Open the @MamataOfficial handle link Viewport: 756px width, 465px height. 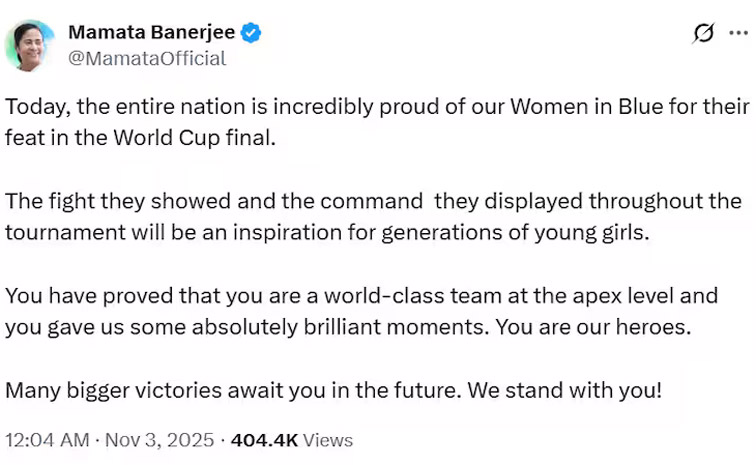coord(147,58)
